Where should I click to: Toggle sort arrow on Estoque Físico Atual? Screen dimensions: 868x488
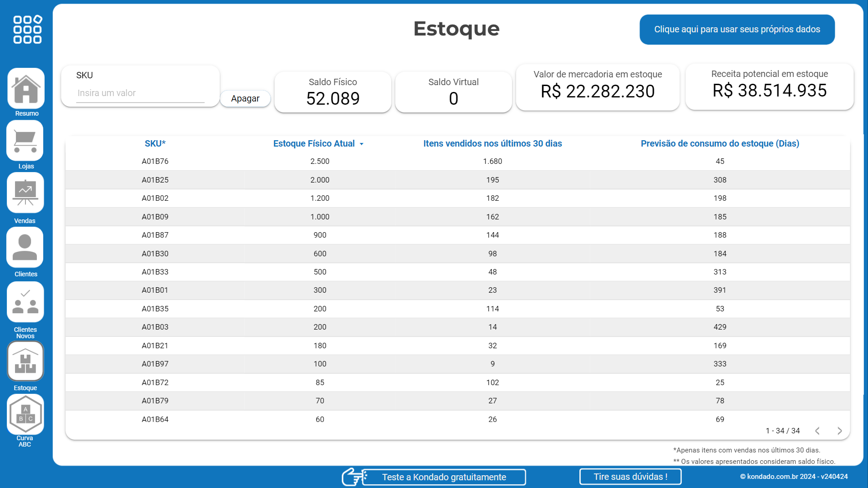[x=362, y=144]
